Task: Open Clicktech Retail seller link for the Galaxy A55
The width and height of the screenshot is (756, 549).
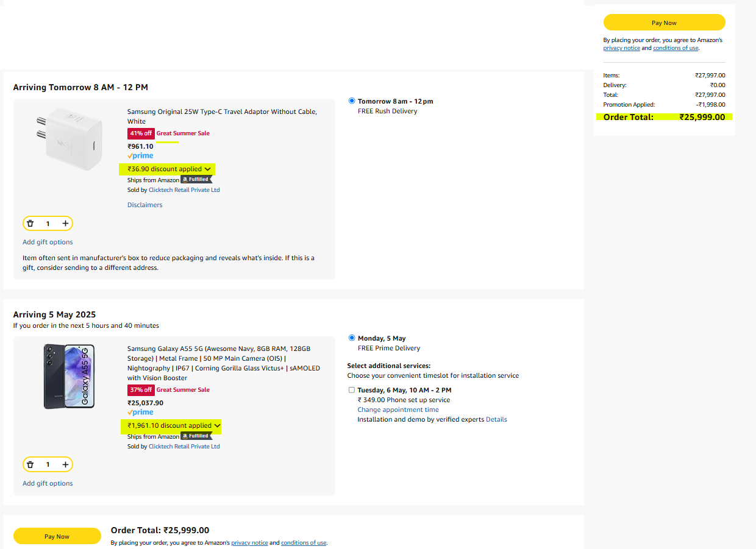Action: click(184, 447)
